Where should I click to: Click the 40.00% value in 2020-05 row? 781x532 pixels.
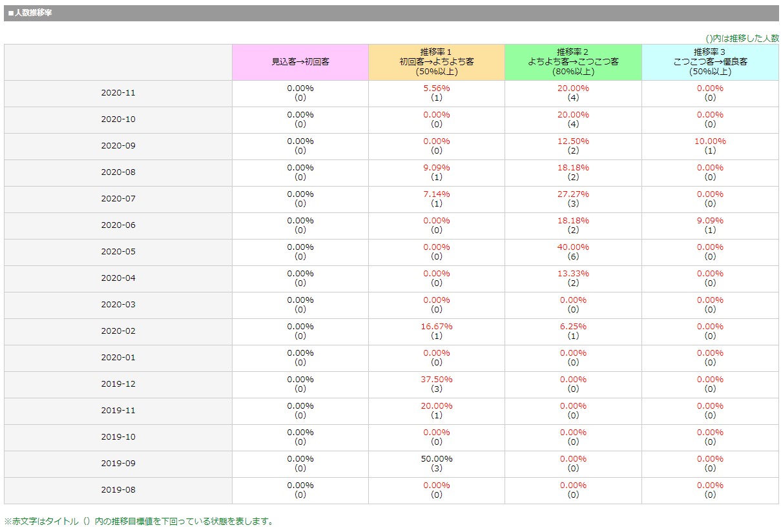[x=573, y=247]
